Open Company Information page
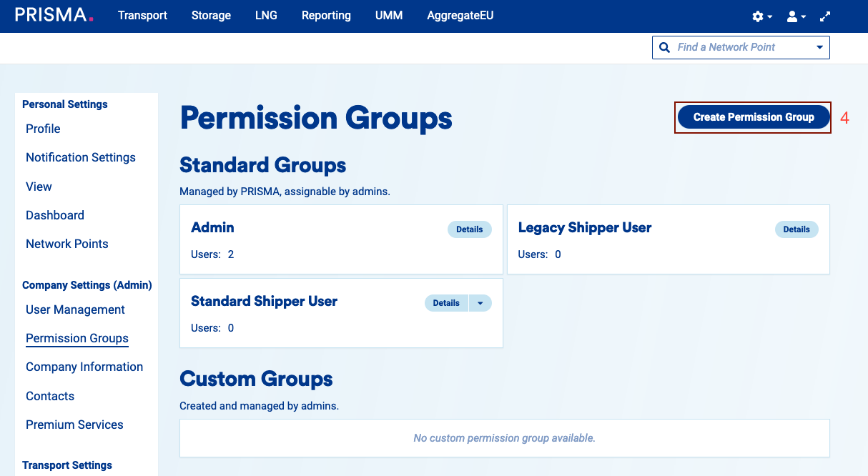This screenshot has width=868, height=476. pyautogui.click(x=84, y=367)
